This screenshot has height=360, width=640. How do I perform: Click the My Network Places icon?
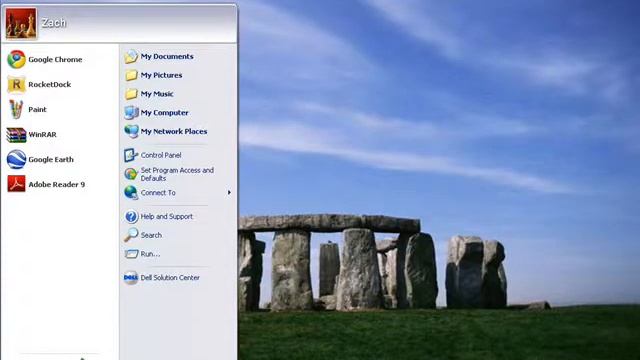(131, 131)
